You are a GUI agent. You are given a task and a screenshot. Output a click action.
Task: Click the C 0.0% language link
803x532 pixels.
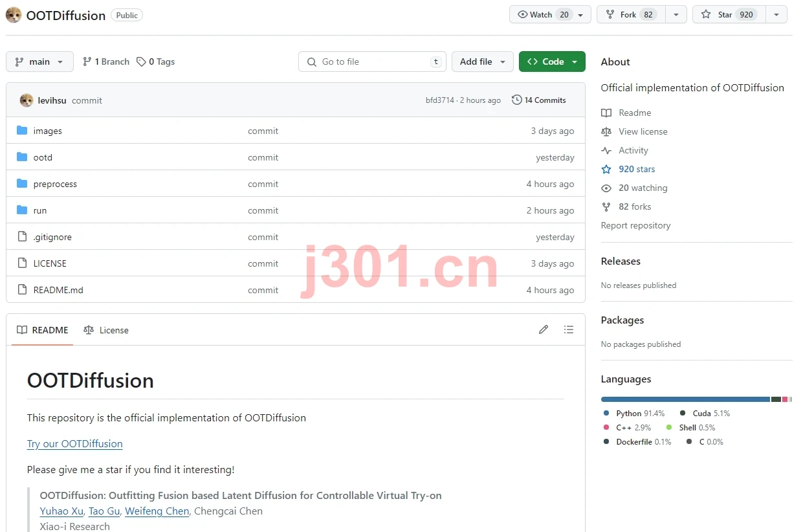705,442
